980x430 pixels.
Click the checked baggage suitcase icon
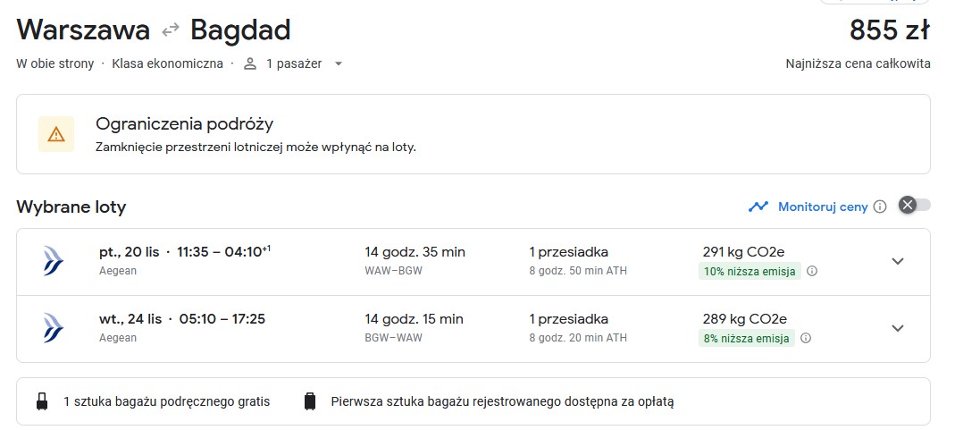(309, 401)
